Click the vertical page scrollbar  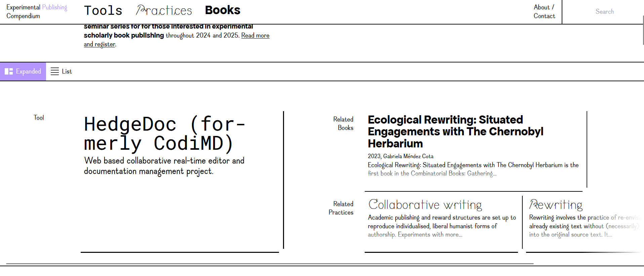[x=643, y=30]
